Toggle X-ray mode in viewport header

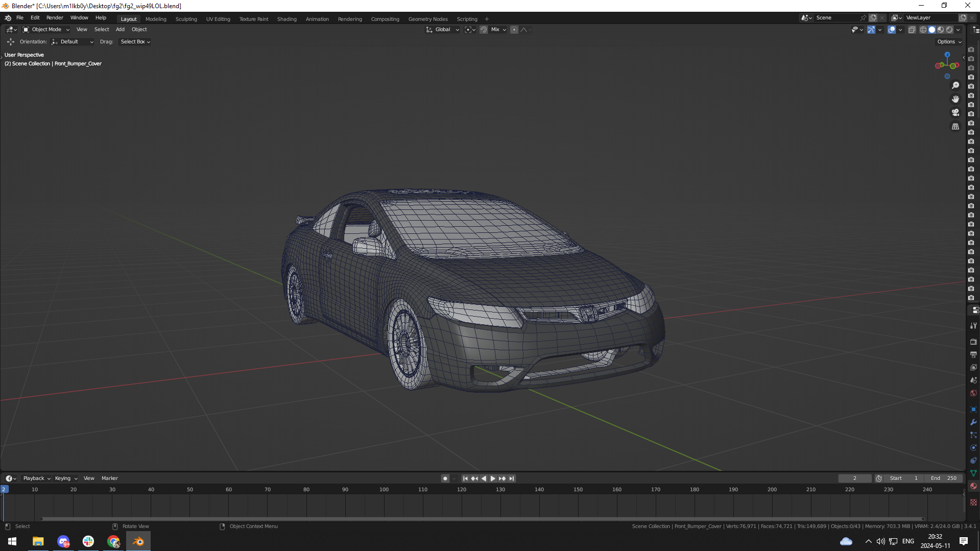click(x=912, y=30)
